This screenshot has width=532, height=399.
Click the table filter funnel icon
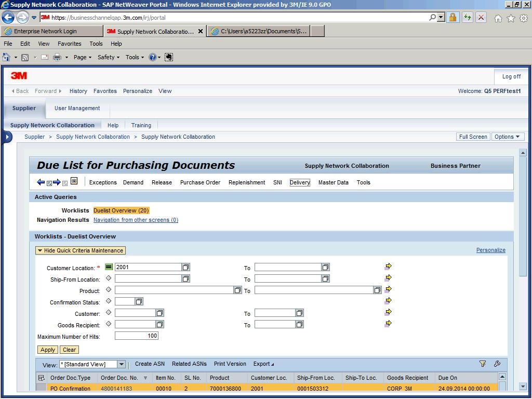483,364
